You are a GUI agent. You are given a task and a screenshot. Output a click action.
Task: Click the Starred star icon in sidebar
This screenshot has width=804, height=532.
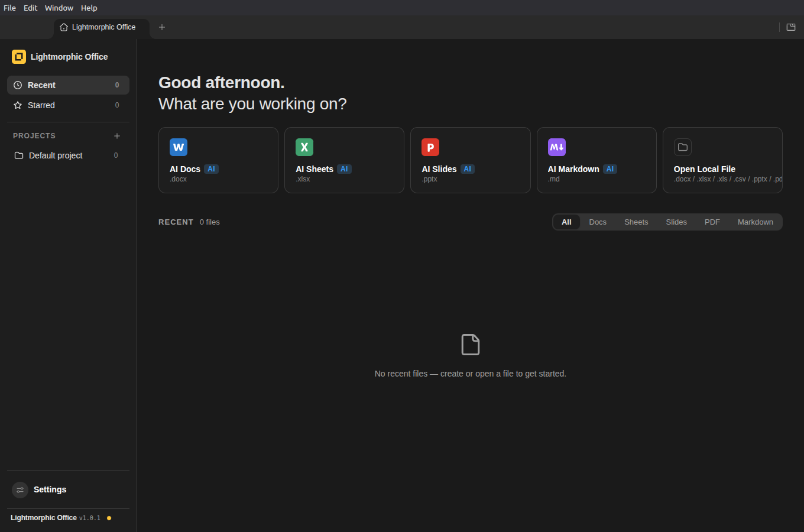coord(18,105)
